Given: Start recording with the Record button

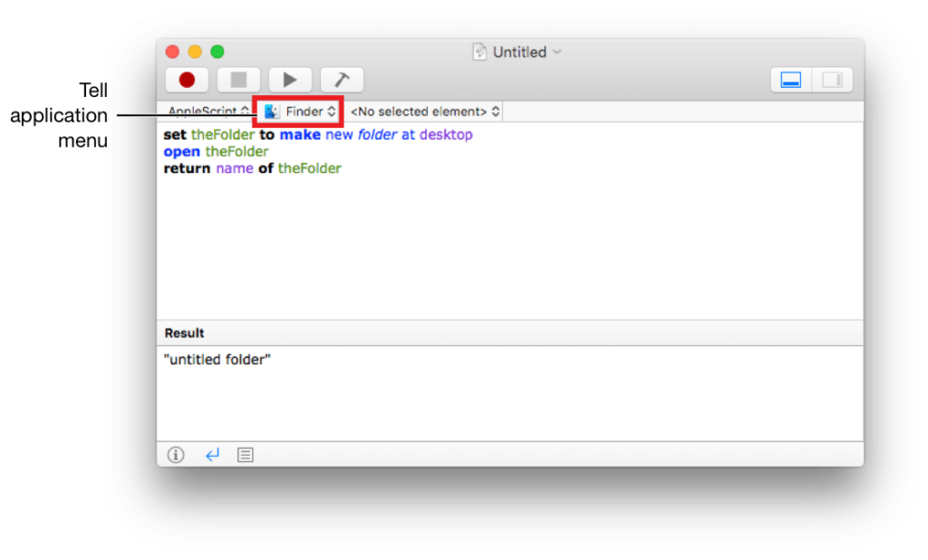Looking at the screenshot, I should (187, 80).
